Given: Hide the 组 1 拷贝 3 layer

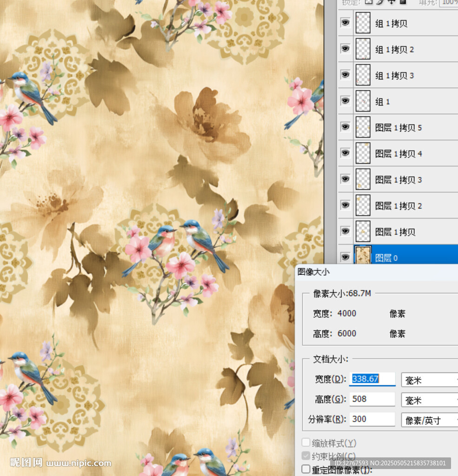Looking at the screenshot, I should (345, 74).
